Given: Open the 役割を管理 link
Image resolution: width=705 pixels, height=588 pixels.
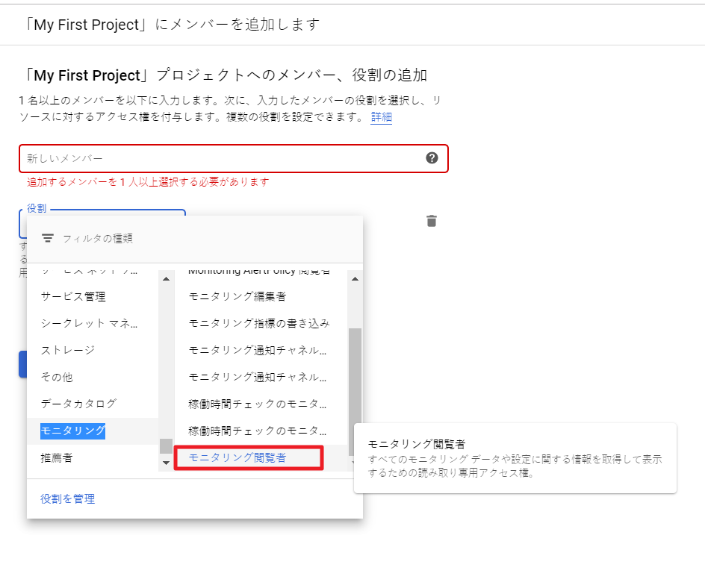Looking at the screenshot, I should coord(68,498).
